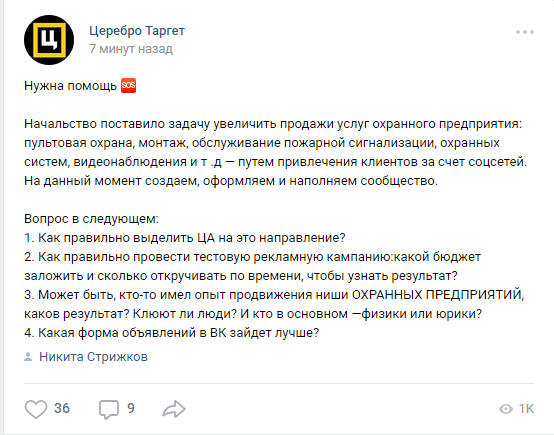The width and height of the screenshot is (554, 435).
Task: Click the likes count 36
Action: click(62, 408)
